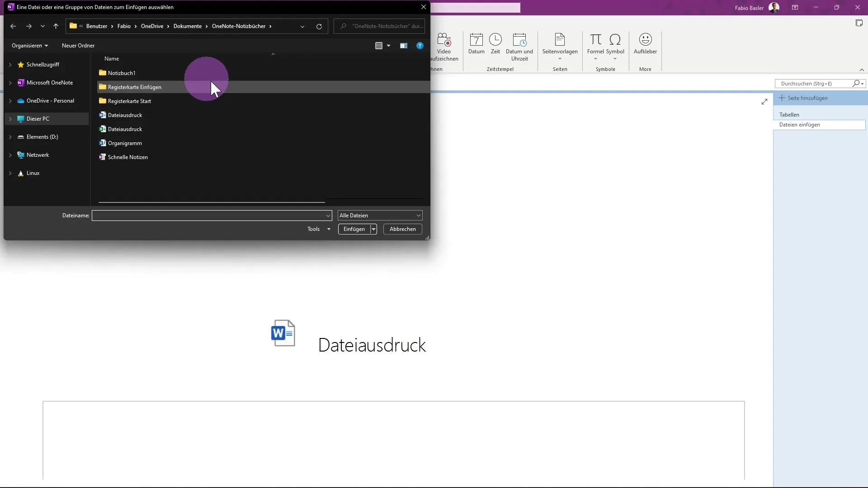
Task: Click the Dateiname input field
Action: click(x=208, y=216)
